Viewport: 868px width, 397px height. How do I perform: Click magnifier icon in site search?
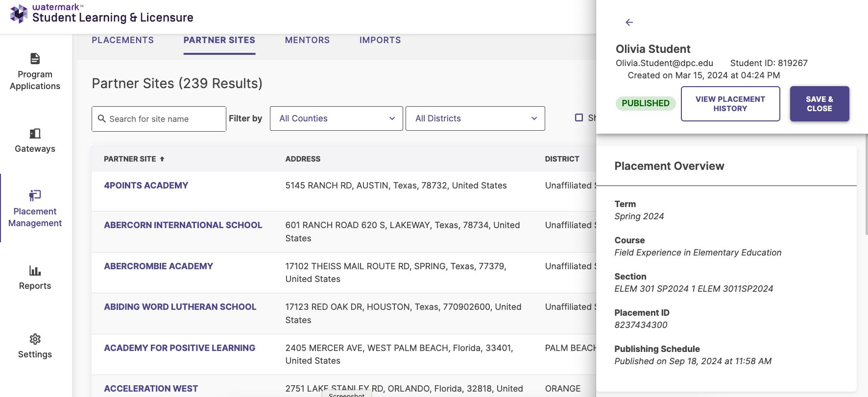coord(102,118)
